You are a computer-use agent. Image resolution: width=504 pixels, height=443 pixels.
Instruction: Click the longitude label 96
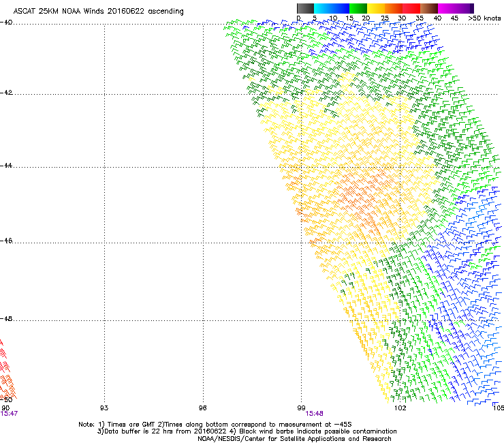[x=202, y=408]
